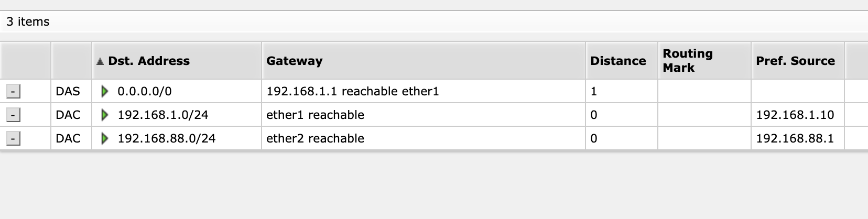This screenshot has width=868, height=219.
Task: Click the 192.168.1.10 preferred source cell
Action: [x=795, y=115]
